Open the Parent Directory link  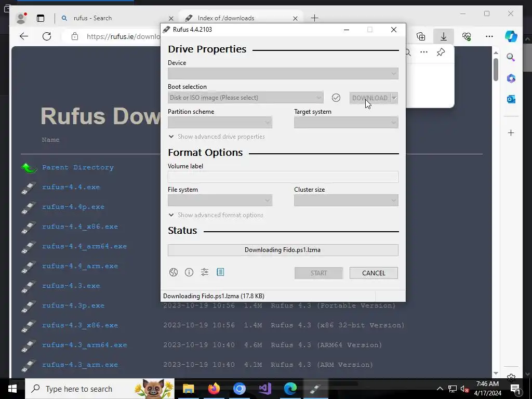click(x=78, y=167)
